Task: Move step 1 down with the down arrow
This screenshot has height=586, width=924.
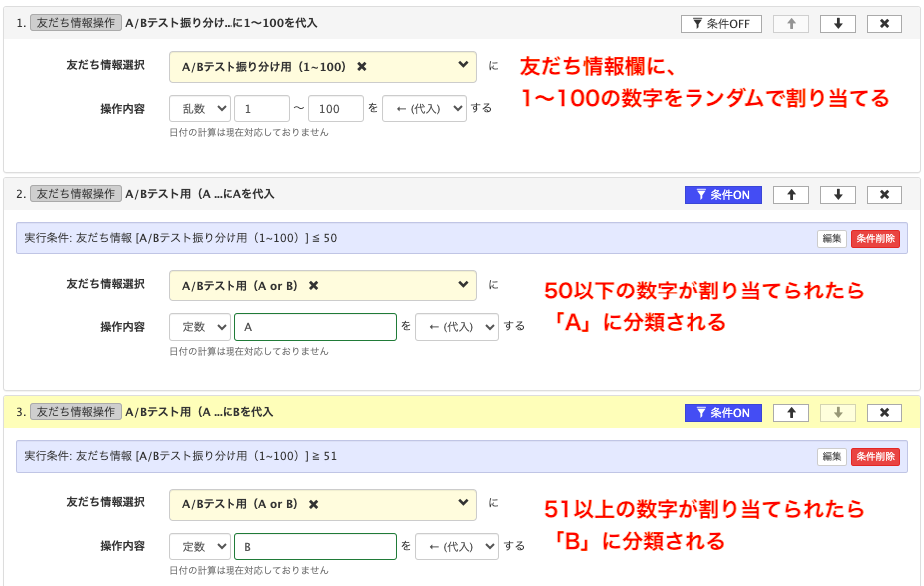Action: coord(837,23)
